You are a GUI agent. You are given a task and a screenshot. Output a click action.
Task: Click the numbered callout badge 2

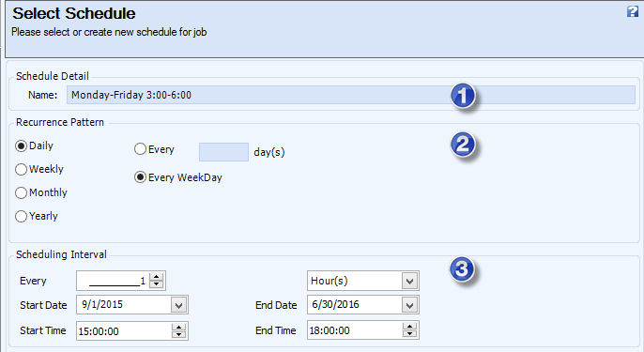pyautogui.click(x=463, y=145)
